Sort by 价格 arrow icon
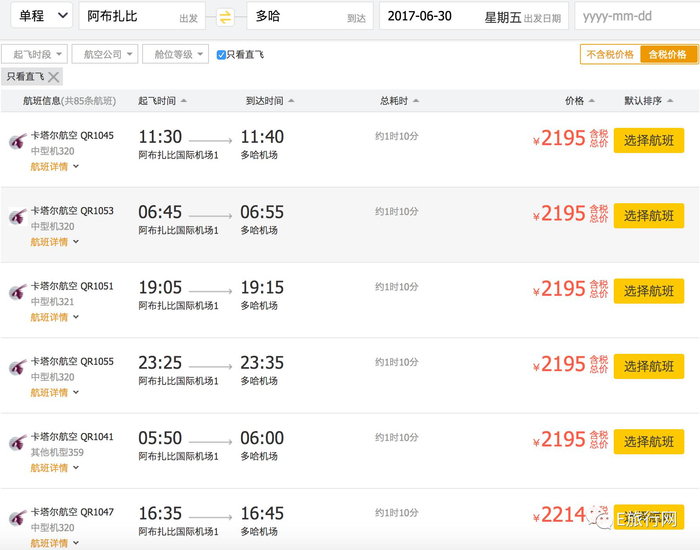 593,101
